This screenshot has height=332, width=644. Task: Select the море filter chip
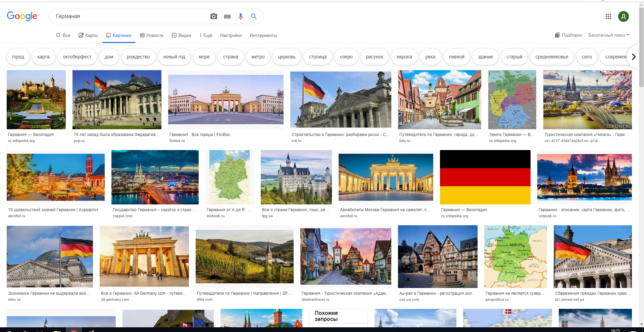point(204,57)
